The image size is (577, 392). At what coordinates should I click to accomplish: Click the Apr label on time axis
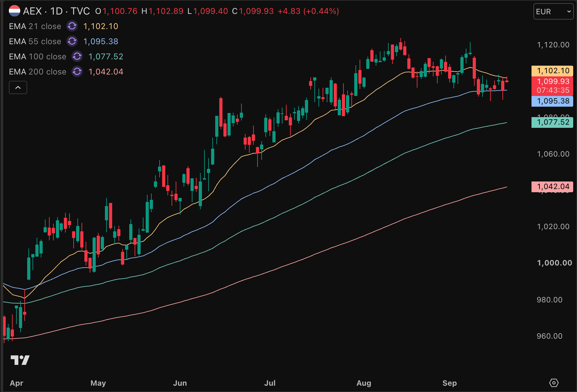point(16,383)
